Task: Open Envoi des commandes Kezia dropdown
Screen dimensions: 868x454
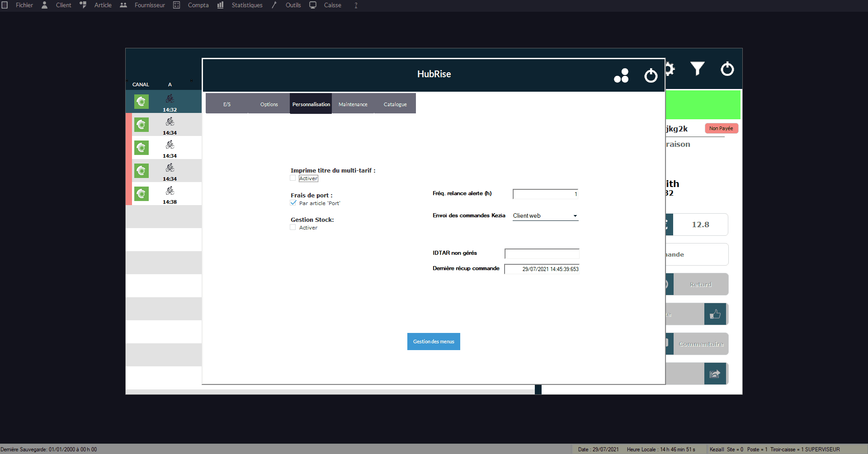Action: point(545,216)
